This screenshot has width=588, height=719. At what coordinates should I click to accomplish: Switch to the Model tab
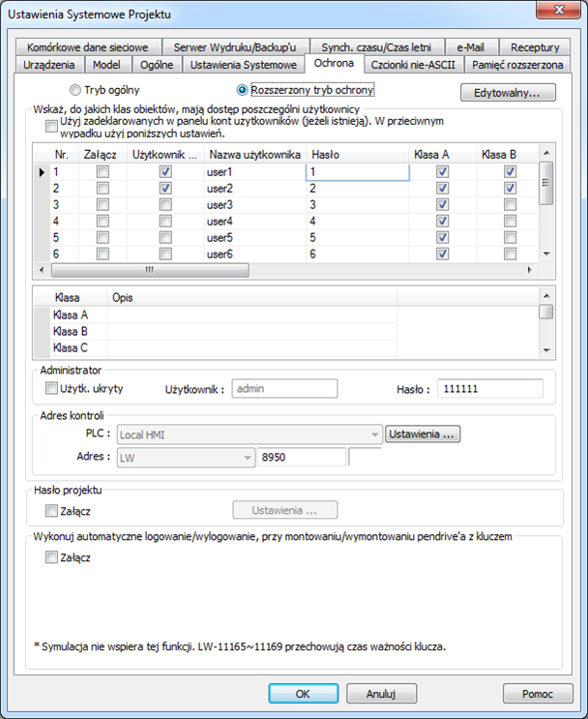(x=106, y=65)
